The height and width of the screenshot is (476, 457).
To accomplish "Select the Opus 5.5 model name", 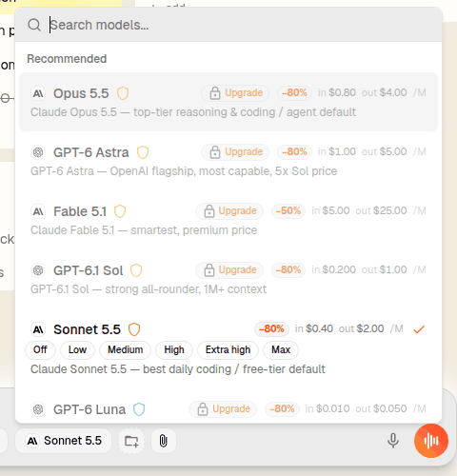I will (81, 93).
